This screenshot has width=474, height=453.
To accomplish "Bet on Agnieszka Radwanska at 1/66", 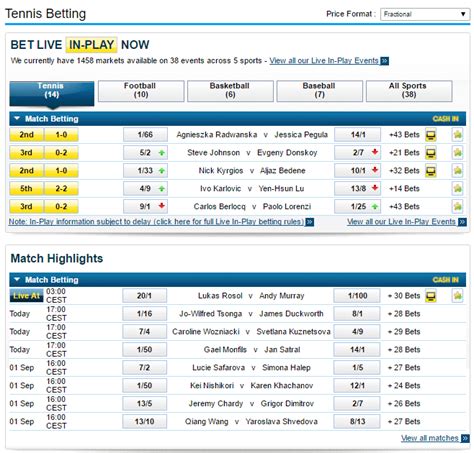I will 145,135.
